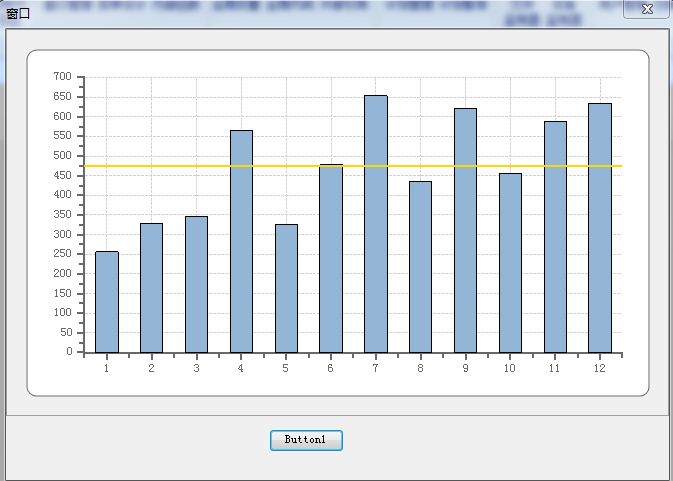Select the bar for category 5
This screenshot has width=673, height=481.
coord(286,288)
